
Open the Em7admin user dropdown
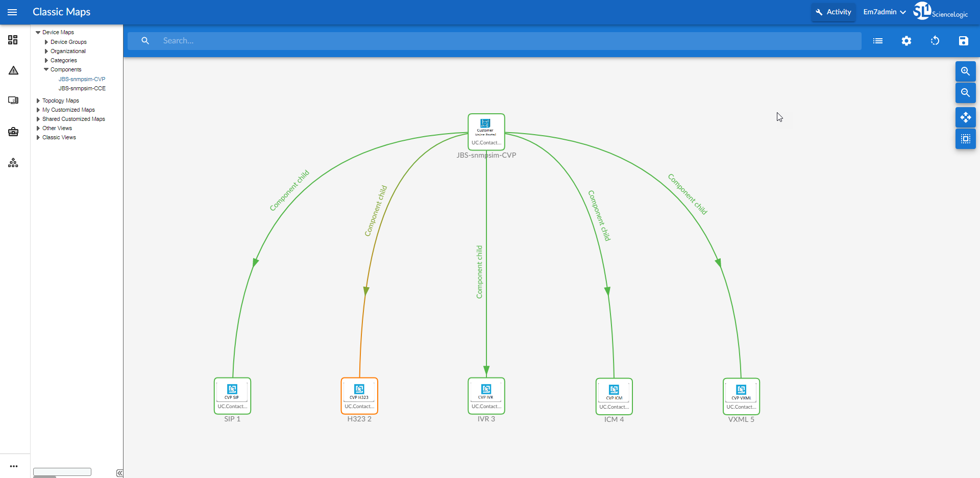(885, 12)
